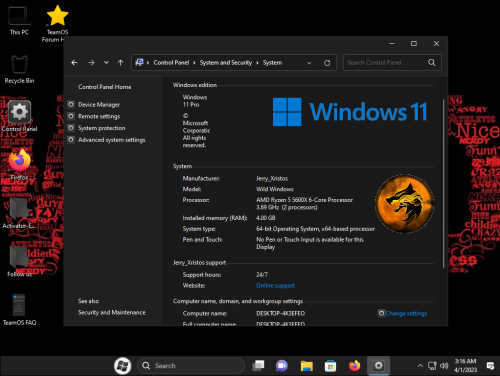Select Control Panel in the breadcrumb

point(171,63)
